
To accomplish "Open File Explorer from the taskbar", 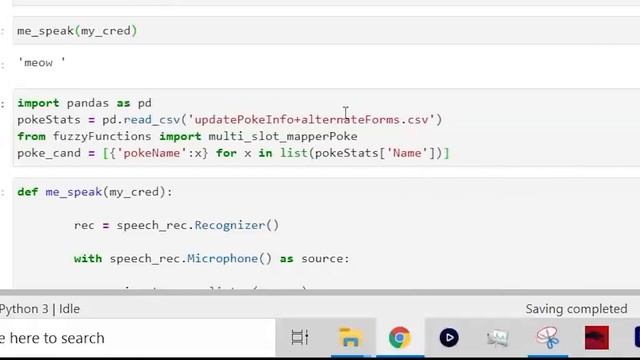I will (x=350, y=338).
